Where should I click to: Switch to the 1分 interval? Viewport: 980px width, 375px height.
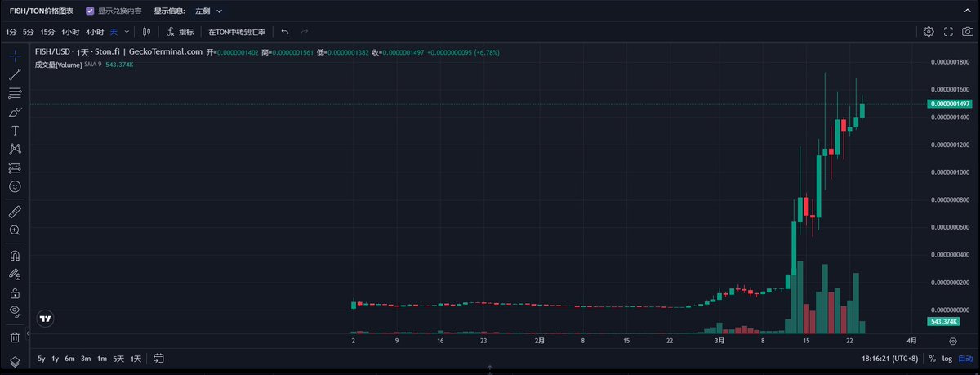click(x=11, y=32)
